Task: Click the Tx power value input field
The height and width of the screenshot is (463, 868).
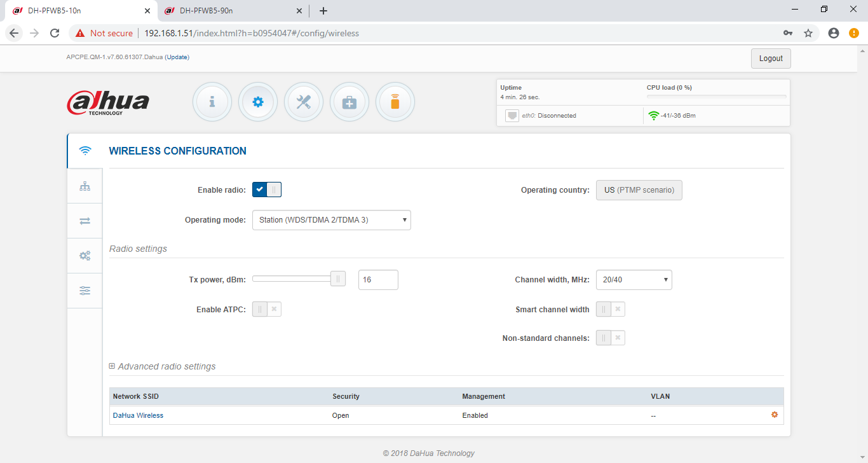Action: click(x=378, y=280)
